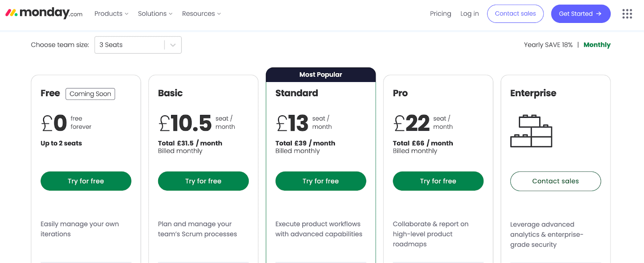Try the Standard plan for free
The image size is (644, 263).
pos(321,181)
